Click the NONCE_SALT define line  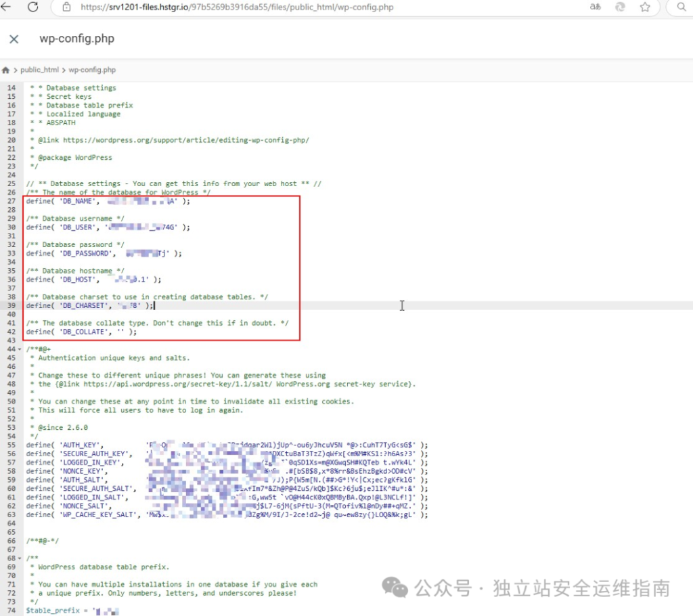pyautogui.click(x=227, y=506)
